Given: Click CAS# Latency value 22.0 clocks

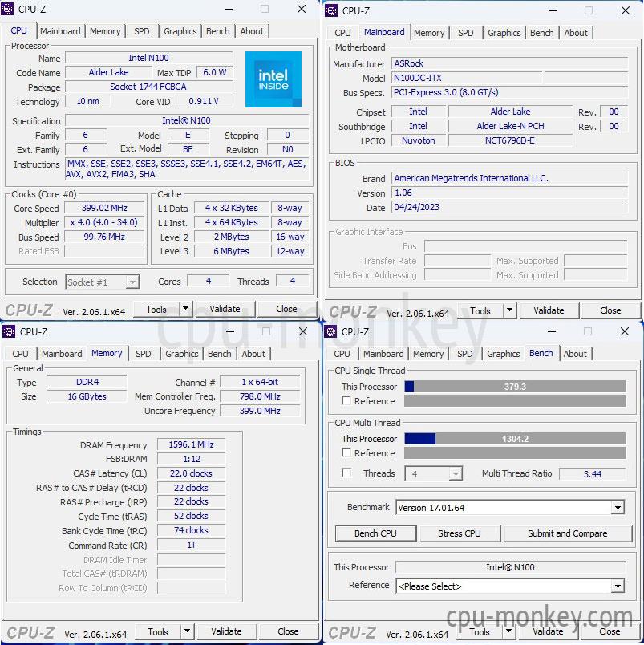Looking at the screenshot, I should [191, 473].
